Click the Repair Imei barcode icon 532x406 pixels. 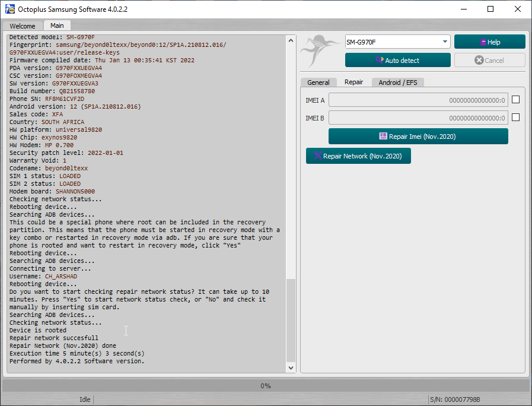[383, 136]
